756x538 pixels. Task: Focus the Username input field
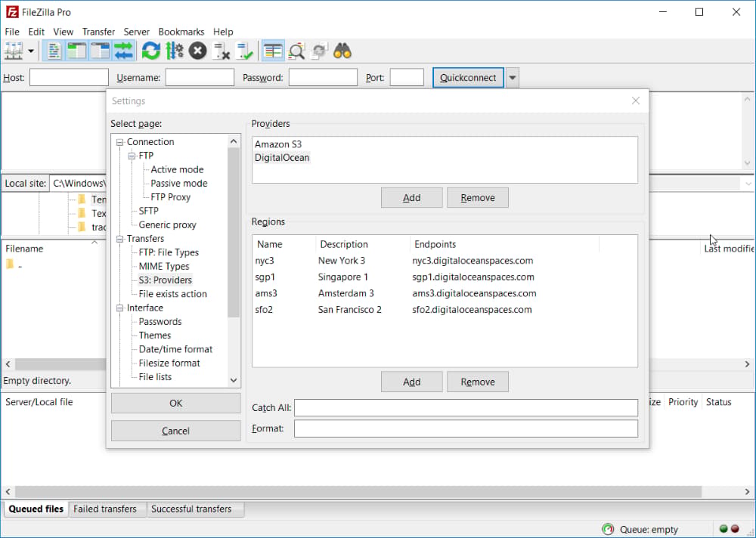pos(200,77)
